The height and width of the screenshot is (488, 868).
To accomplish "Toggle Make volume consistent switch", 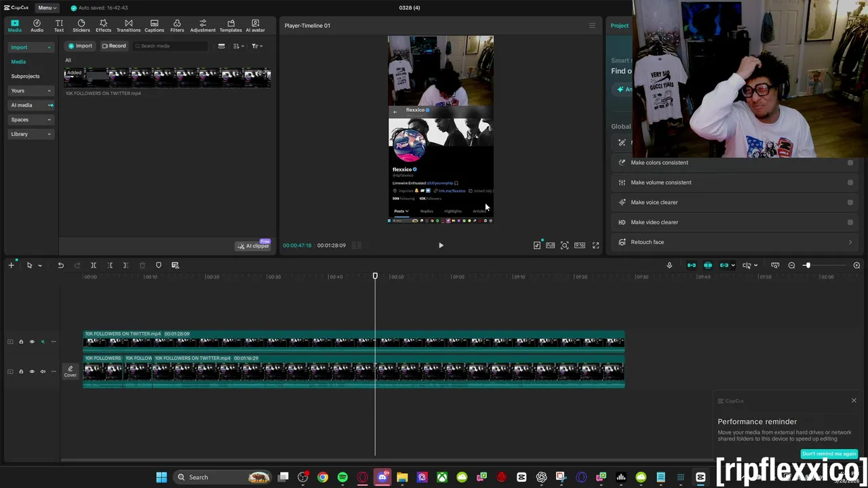I will point(850,182).
